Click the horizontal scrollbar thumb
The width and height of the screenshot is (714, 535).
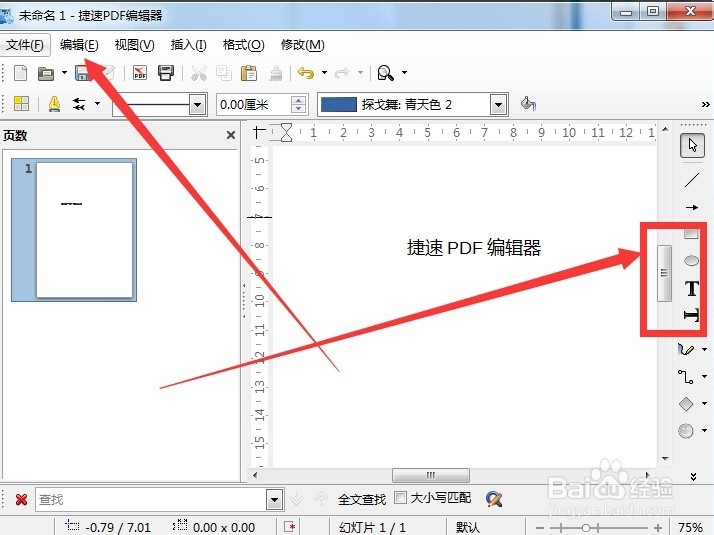click(431, 475)
